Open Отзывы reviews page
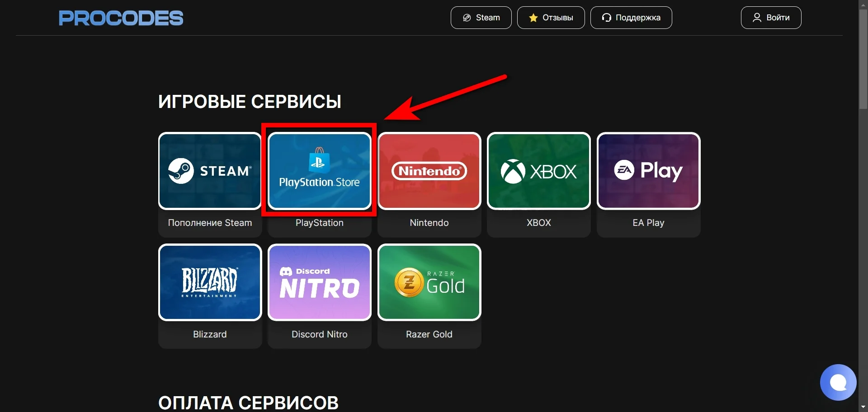Screen dimensions: 868x412 point(551,18)
